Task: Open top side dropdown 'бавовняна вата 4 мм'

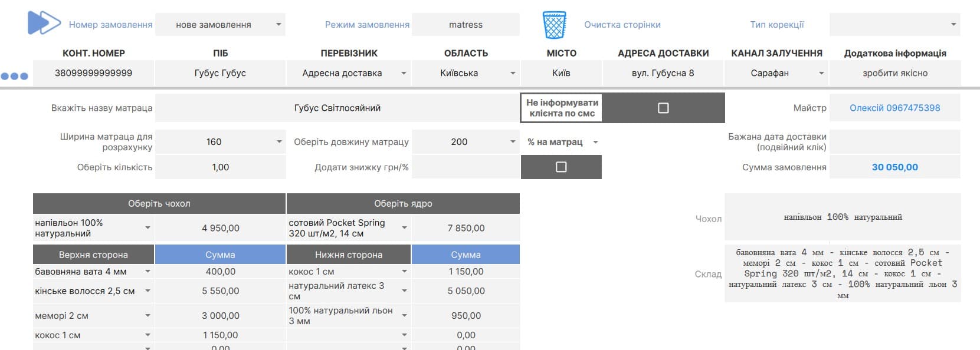Action: (x=148, y=272)
